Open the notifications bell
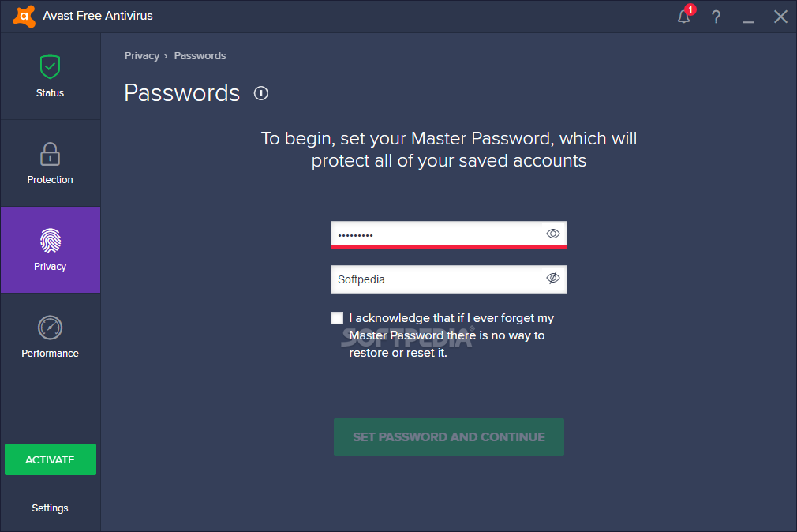The image size is (797, 532). pos(684,17)
